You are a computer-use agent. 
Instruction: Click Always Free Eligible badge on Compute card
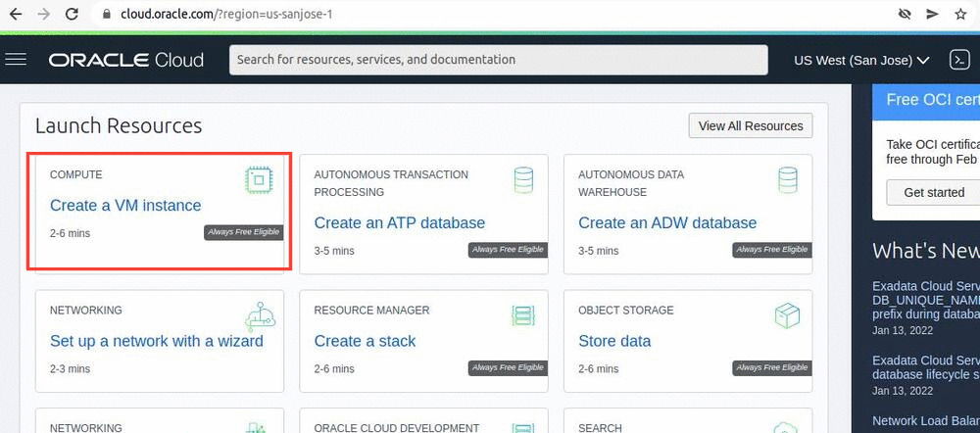pos(244,233)
